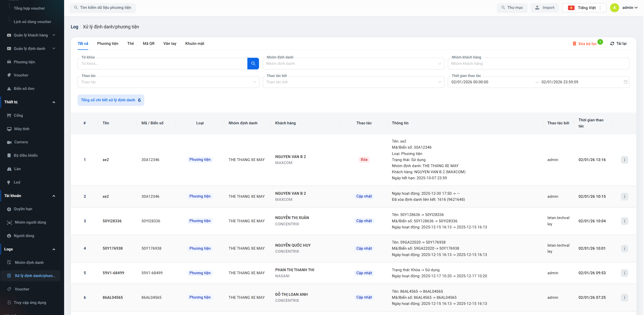Open Biển số đen sidebar item
Screen dimensions: 644x315
coord(24,89)
